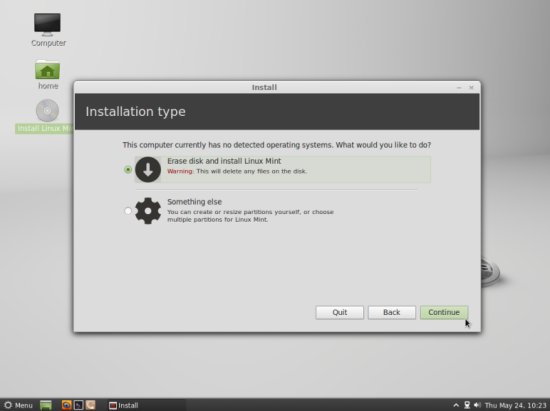Open the network status tray icon
550x411 pixels.
(467, 405)
